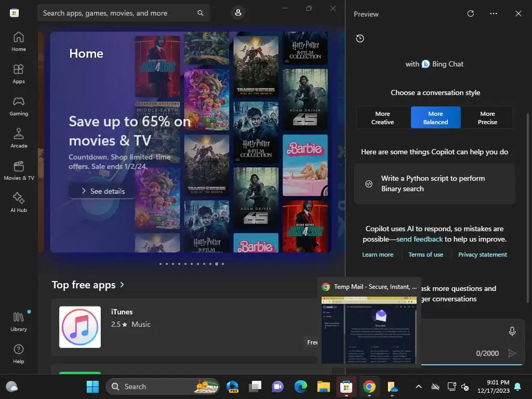This screenshot has width=532, height=399.
Task: Go to Gaming section in sidebar
Action: (x=19, y=106)
